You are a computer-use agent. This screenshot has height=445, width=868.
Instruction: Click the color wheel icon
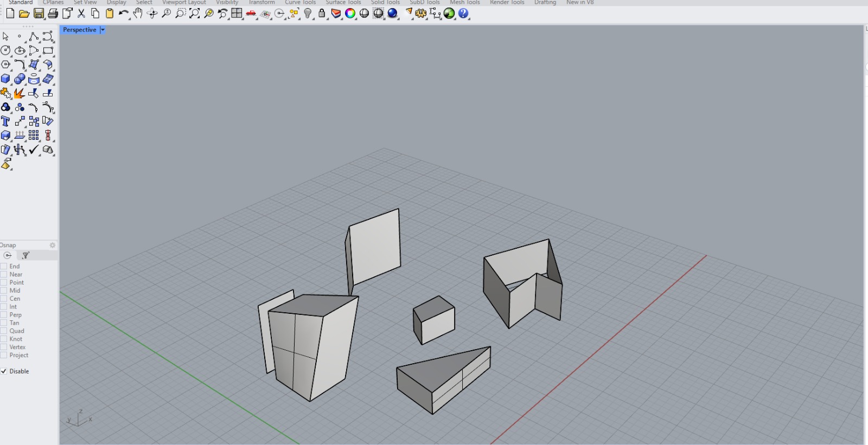(x=350, y=14)
